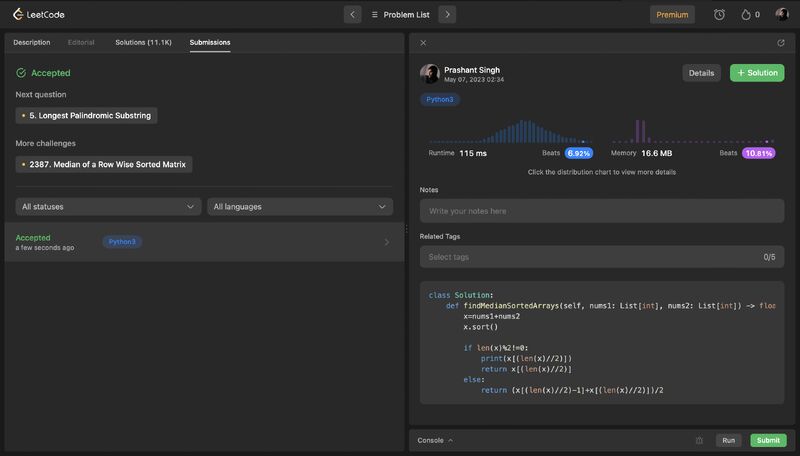Click the 115 ms runtime value

(473, 153)
